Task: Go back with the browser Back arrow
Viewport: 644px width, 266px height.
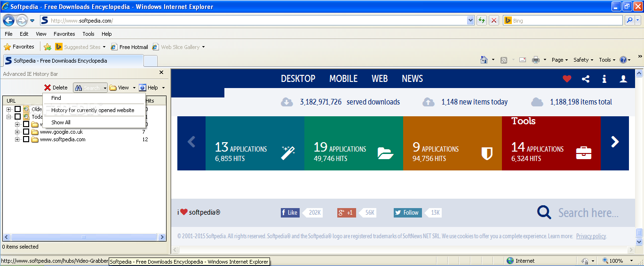Action: pyautogui.click(x=8, y=20)
